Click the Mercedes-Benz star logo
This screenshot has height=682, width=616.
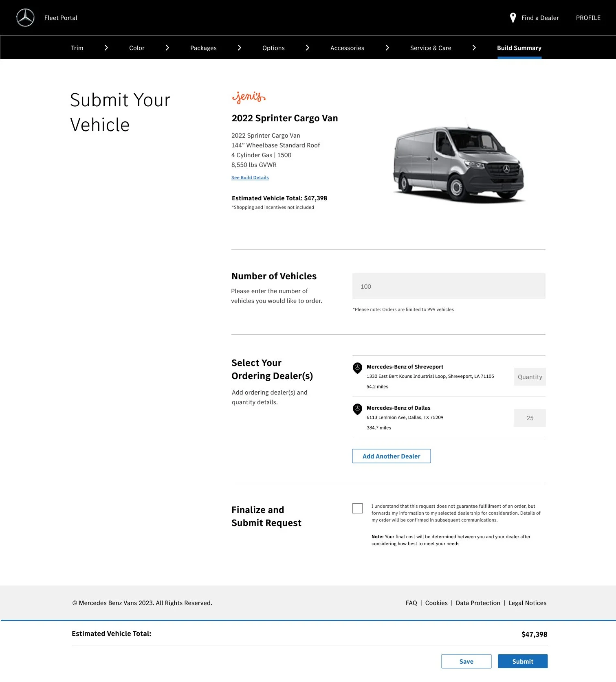pyautogui.click(x=25, y=18)
